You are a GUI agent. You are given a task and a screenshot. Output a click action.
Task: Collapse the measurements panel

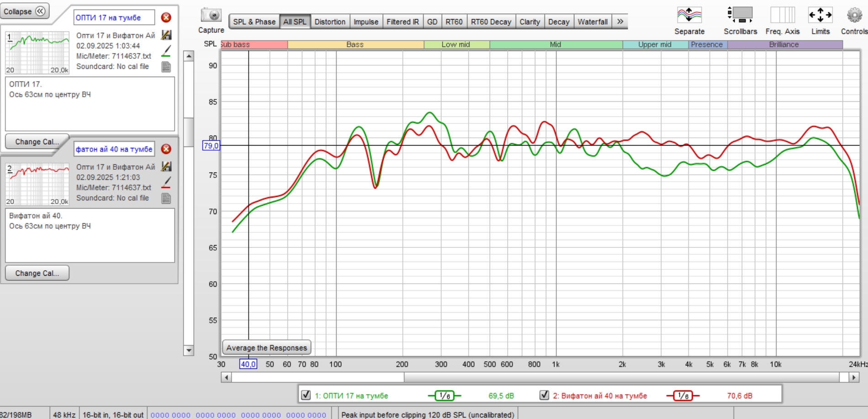pos(25,11)
